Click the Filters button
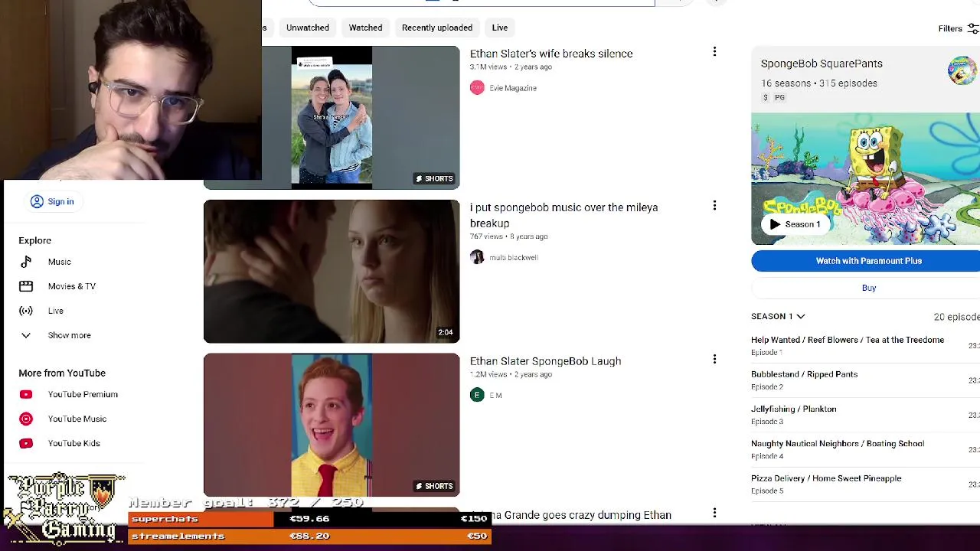Screen dimensions: 980x551 tap(958, 28)
